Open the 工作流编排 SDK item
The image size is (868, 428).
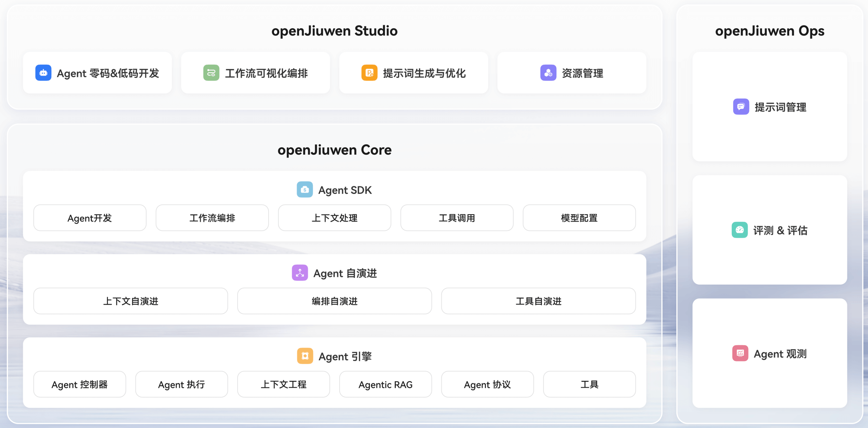212,218
